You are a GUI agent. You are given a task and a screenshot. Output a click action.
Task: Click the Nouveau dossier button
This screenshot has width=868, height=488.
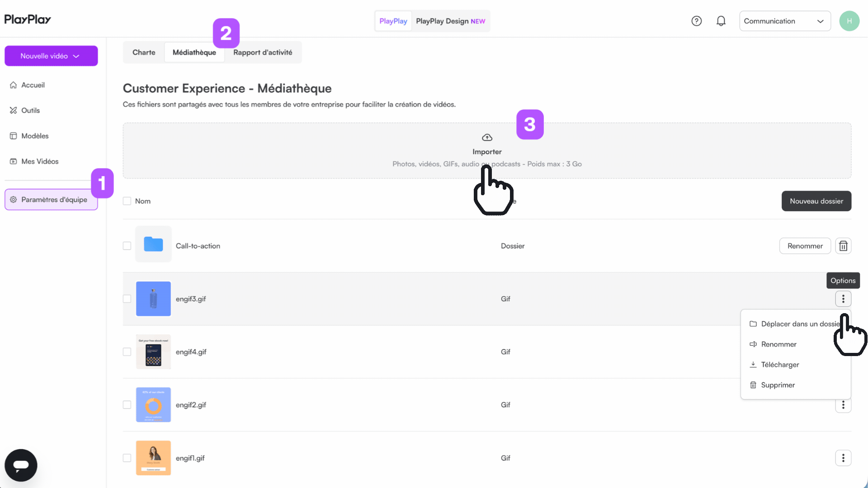816,201
